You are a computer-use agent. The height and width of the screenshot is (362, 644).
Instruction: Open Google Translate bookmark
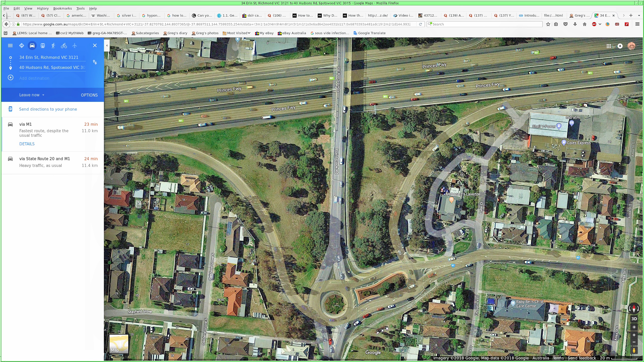tap(369, 33)
